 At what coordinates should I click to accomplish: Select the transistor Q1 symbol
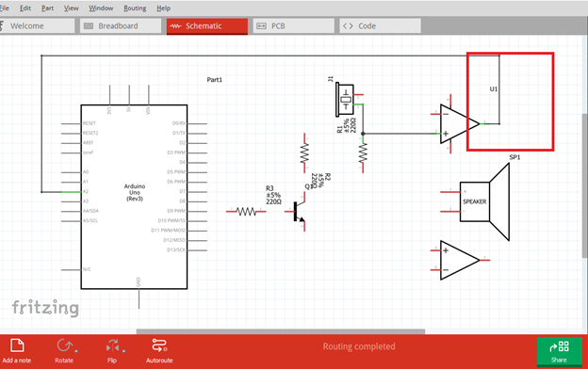tap(299, 212)
